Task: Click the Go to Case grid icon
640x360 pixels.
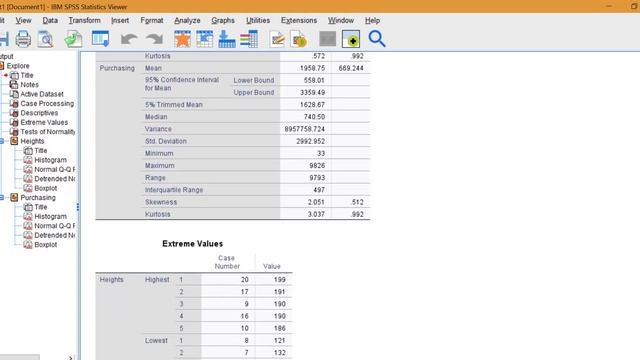Action: (204, 39)
